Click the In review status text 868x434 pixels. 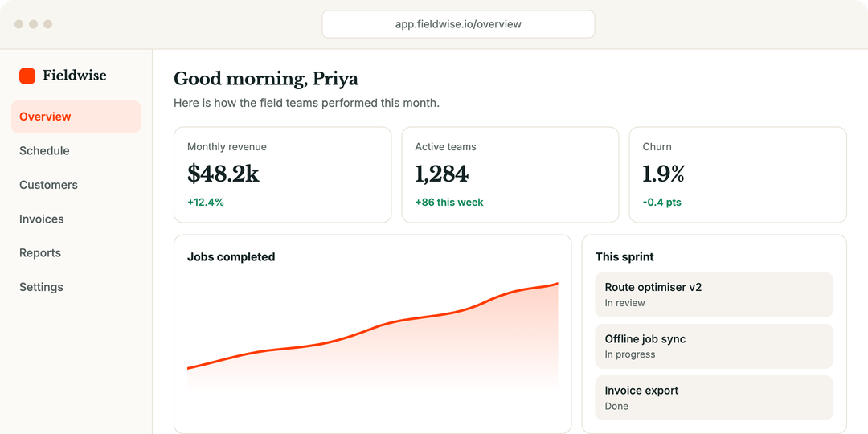pyautogui.click(x=624, y=303)
